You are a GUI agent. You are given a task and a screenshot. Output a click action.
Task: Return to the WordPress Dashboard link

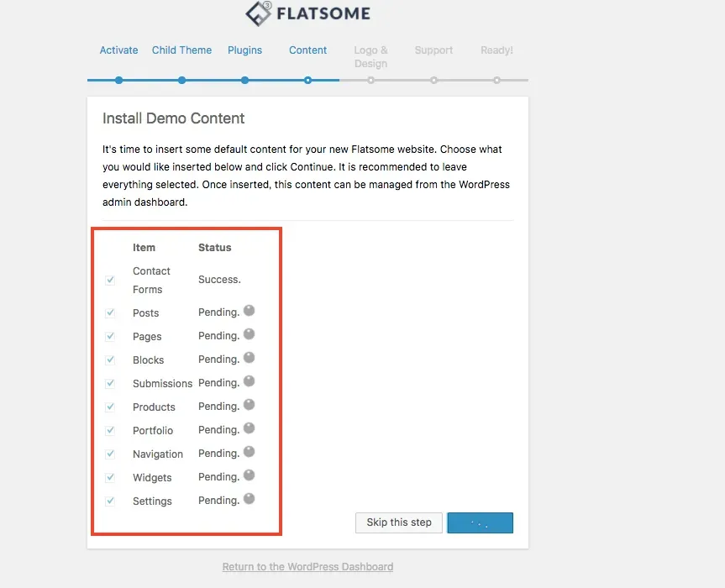click(307, 567)
